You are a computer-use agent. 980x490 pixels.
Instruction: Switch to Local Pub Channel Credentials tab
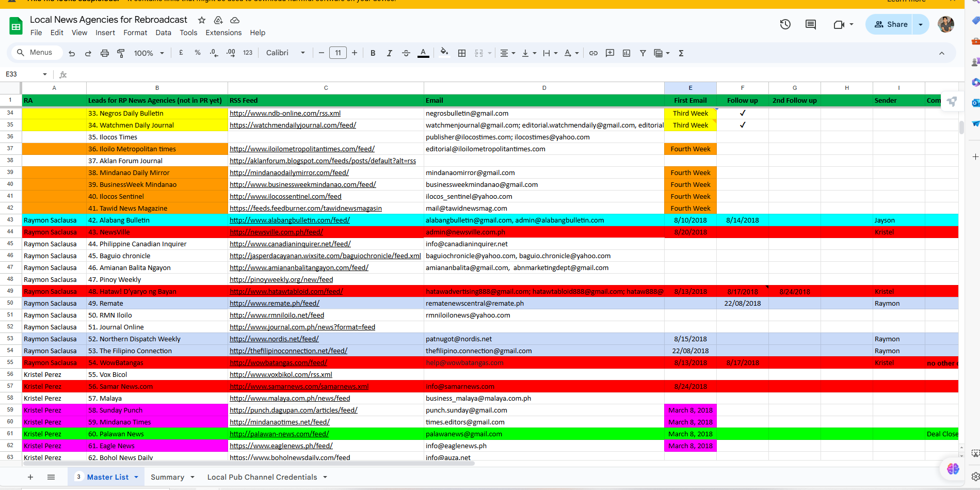point(262,477)
